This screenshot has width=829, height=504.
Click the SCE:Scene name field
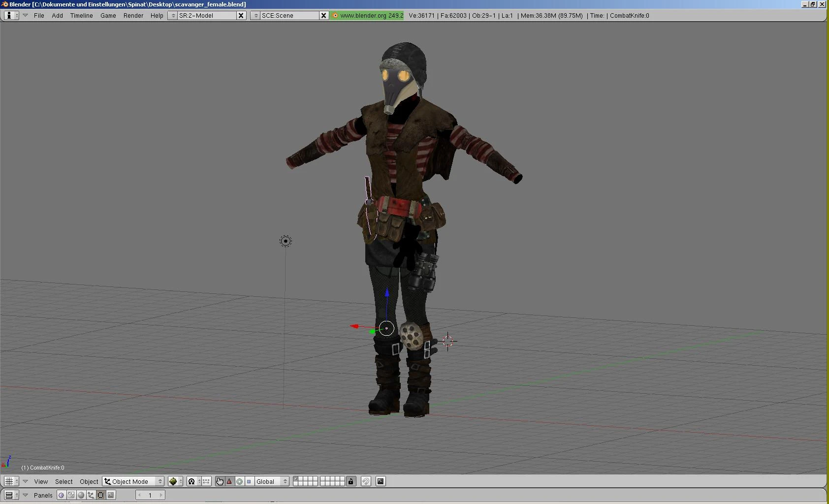289,15
